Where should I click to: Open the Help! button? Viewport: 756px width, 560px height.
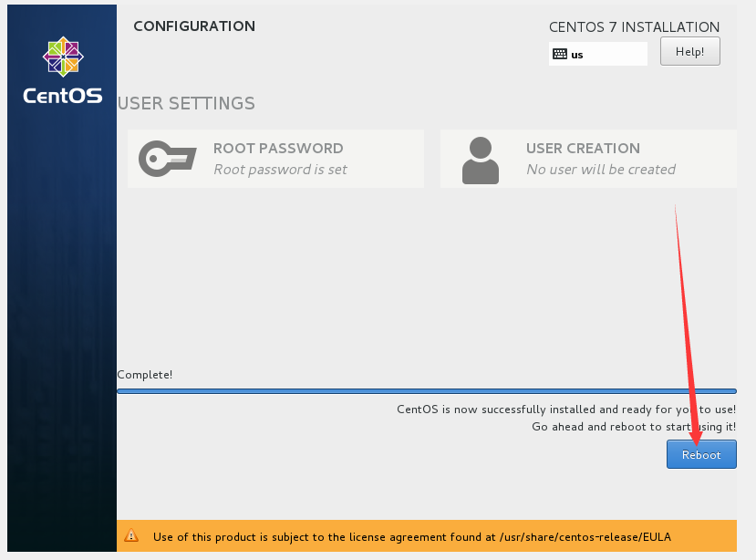click(690, 51)
